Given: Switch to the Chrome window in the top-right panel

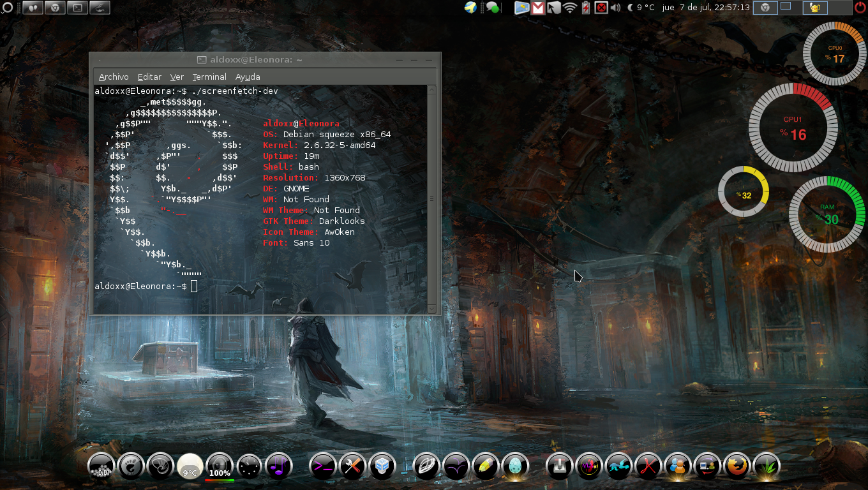Looking at the screenshot, I should tap(765, 8).
